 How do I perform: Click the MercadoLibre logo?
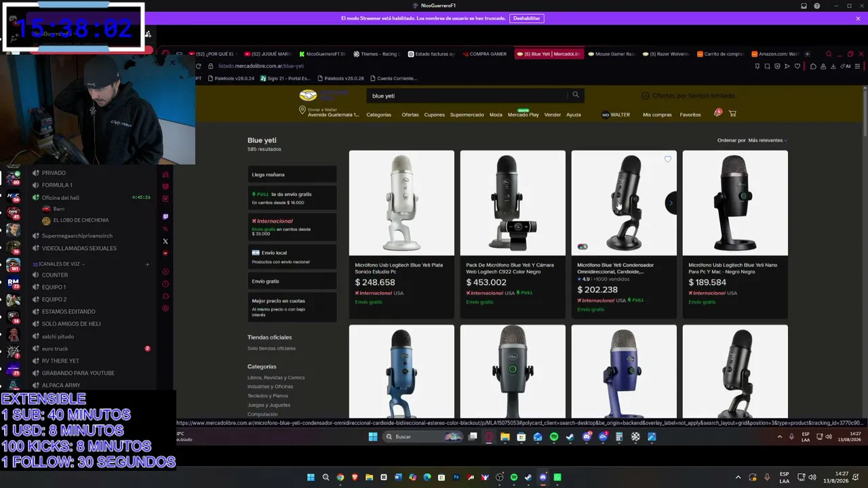click(309, 96)
